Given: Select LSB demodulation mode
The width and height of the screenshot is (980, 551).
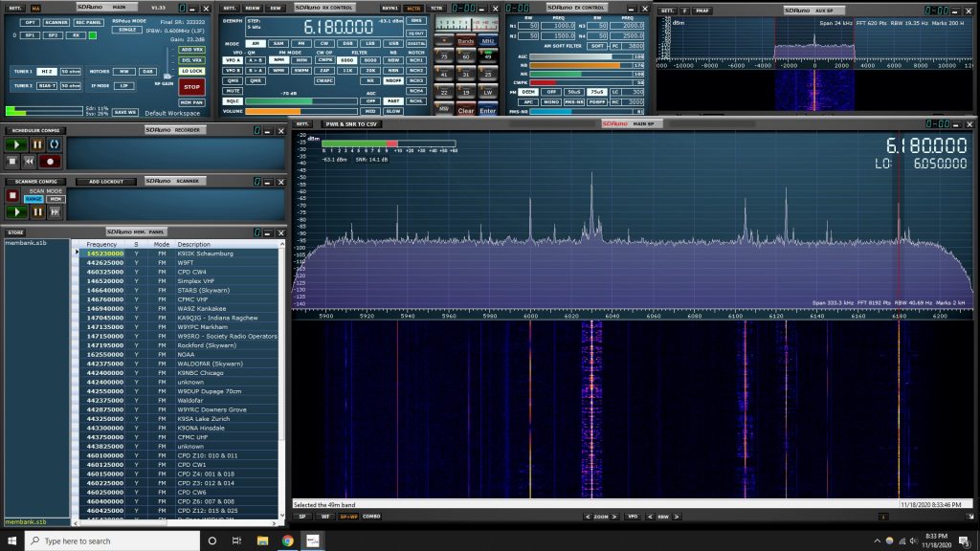Looking at the screenshot, I should [370, 44].
